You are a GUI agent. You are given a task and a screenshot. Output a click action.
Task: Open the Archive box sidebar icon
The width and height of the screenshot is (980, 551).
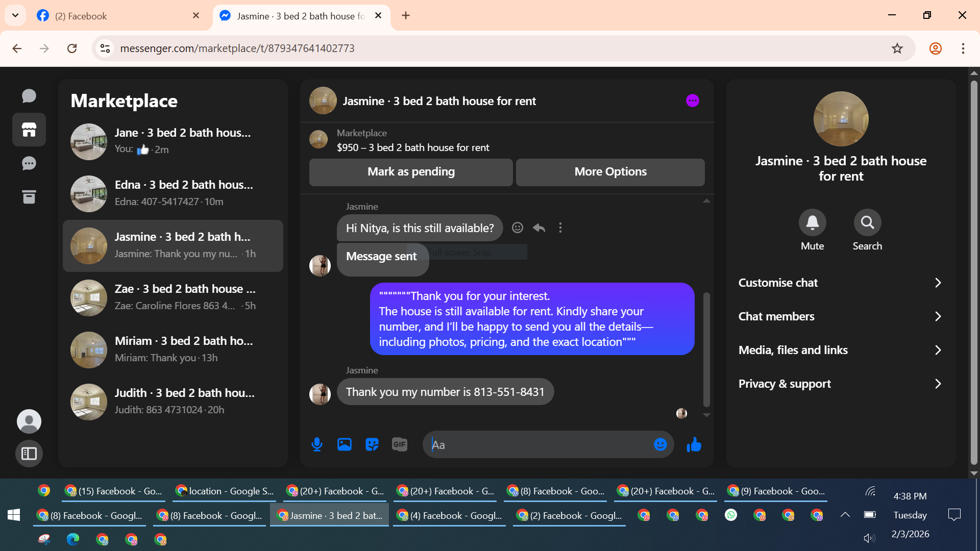pyautogui.click(x=29, y=197)
